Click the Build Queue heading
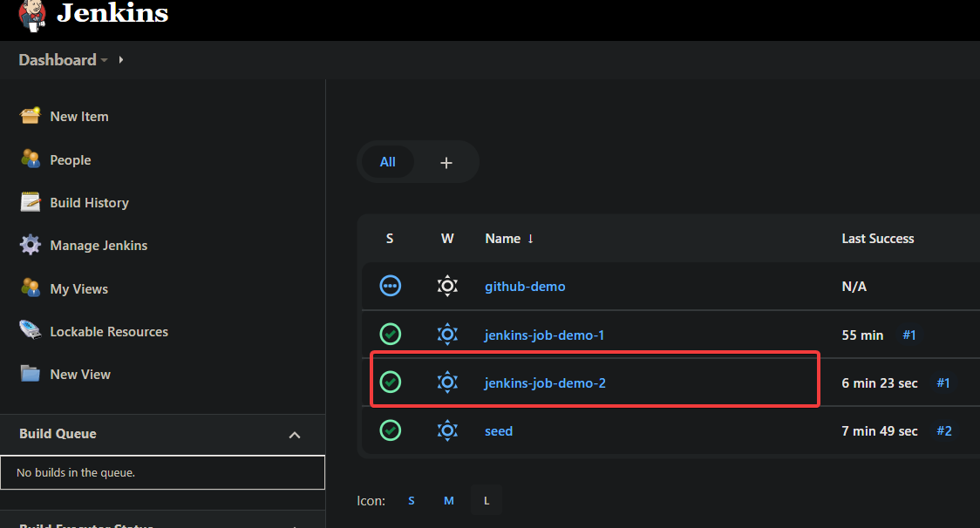This screenshot has width=980, height=528. [58, 434]
